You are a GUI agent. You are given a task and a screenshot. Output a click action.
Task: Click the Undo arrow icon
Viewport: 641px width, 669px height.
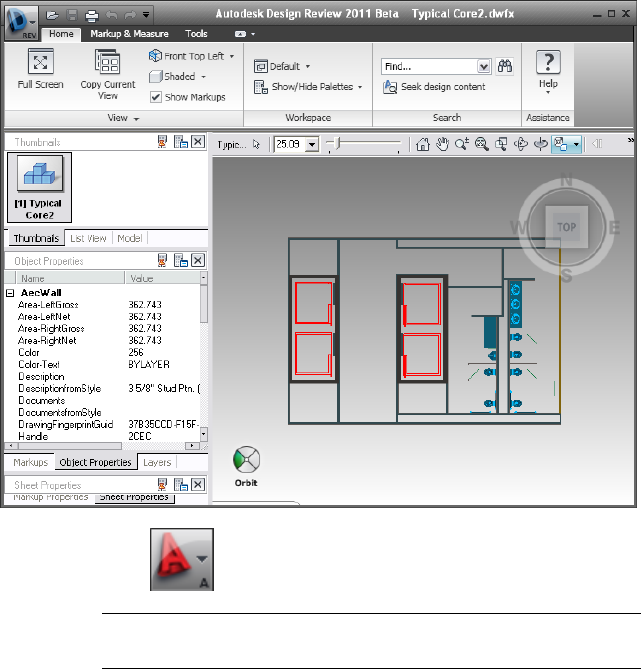[x=112, y=15]
